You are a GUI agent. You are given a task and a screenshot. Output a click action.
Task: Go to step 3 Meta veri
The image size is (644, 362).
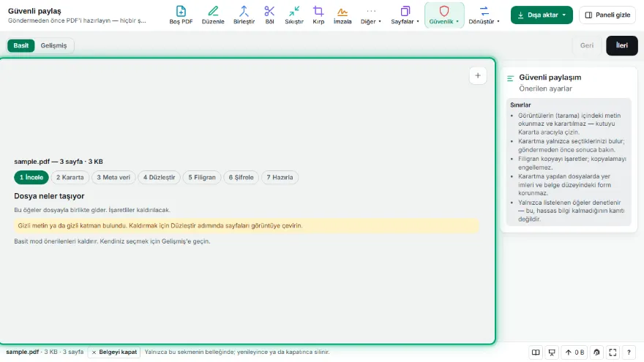click(x=113, y=177)
